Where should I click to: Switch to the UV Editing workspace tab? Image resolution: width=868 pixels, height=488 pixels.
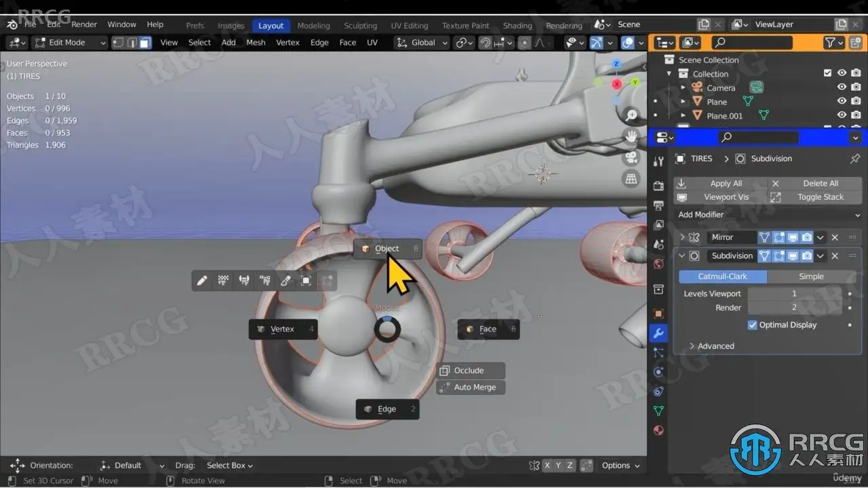click(410, 26)
